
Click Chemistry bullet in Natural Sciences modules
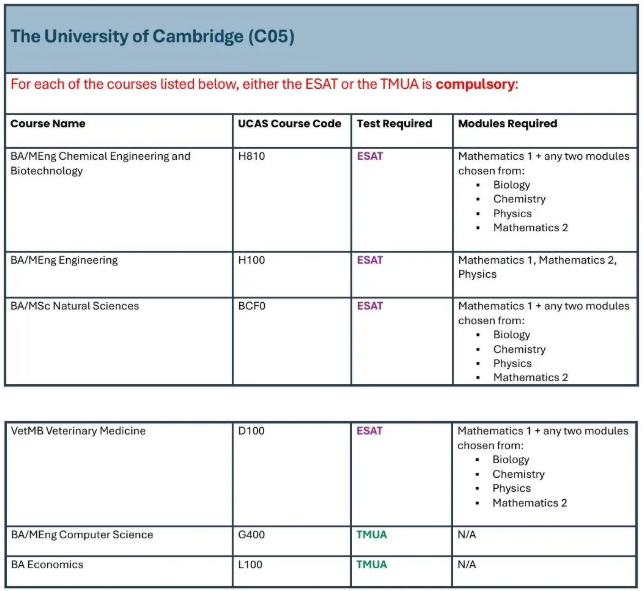[519, 350]
